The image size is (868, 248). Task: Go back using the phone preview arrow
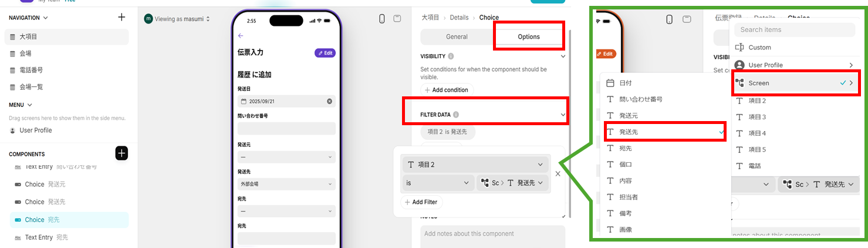tap(241, 36)
